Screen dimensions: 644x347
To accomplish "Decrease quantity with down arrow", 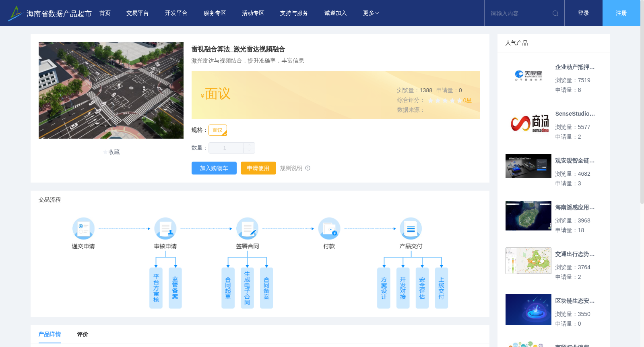I will click(x=249, y=150).
